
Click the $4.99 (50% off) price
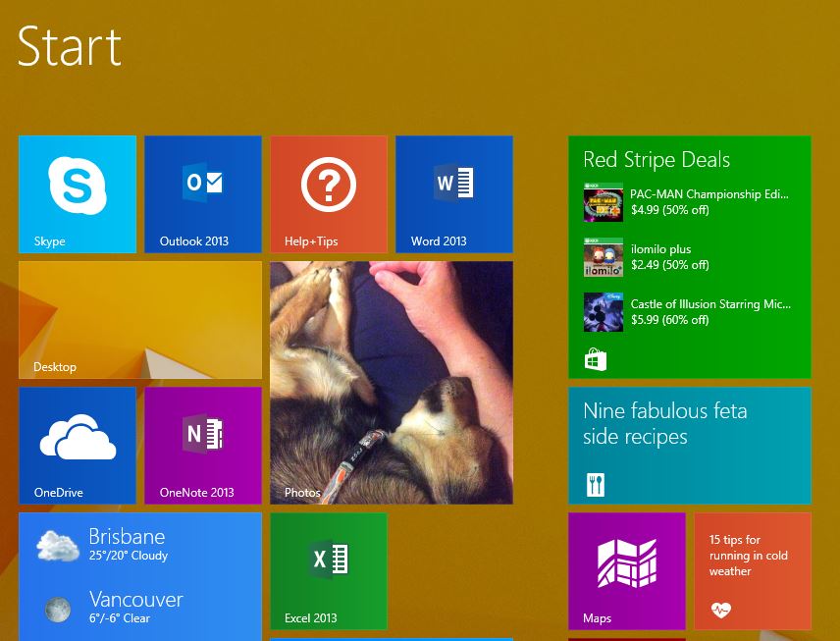tap(669, 210)
